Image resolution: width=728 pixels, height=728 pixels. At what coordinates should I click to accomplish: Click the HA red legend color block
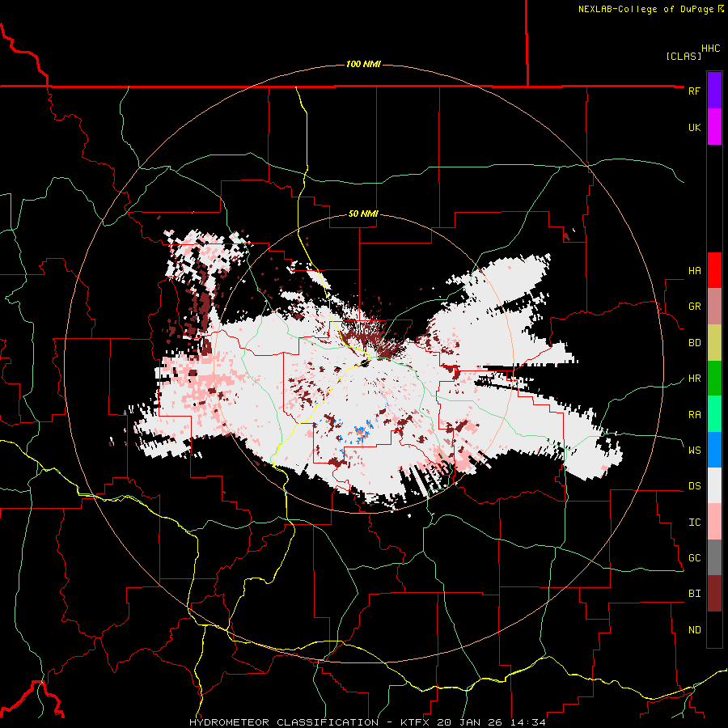pyautogui.click(x=714, y=270)
